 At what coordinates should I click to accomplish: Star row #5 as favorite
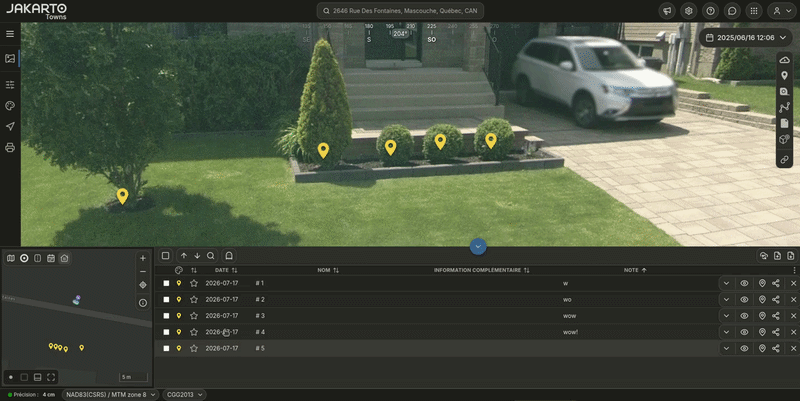194,348
